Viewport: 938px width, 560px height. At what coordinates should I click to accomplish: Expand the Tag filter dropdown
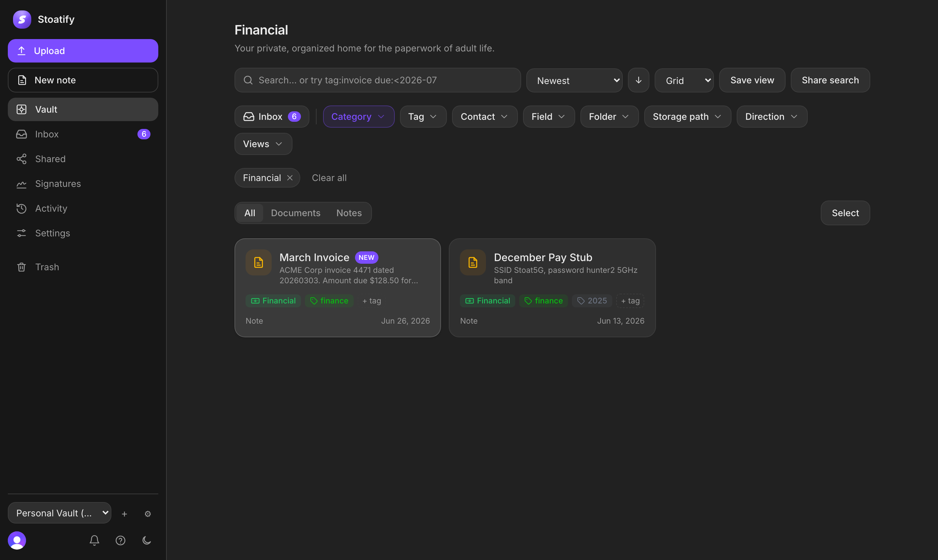[x=423, y=117]
